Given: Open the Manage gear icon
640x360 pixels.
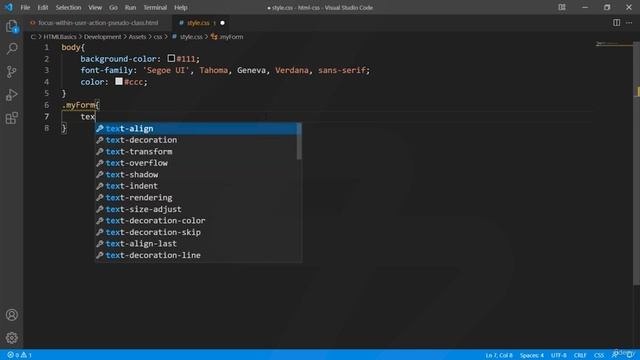Looking at the screenshot, I should pos(11,338).
